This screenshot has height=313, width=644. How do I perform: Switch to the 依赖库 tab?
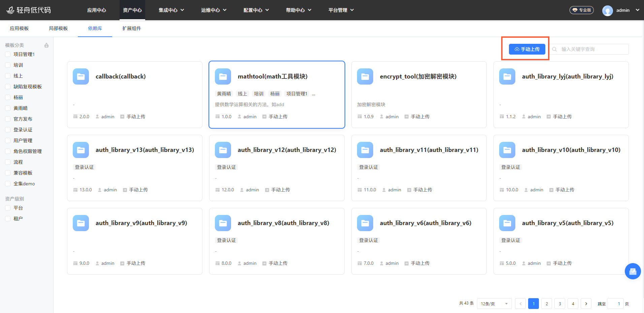click(95, 28)
